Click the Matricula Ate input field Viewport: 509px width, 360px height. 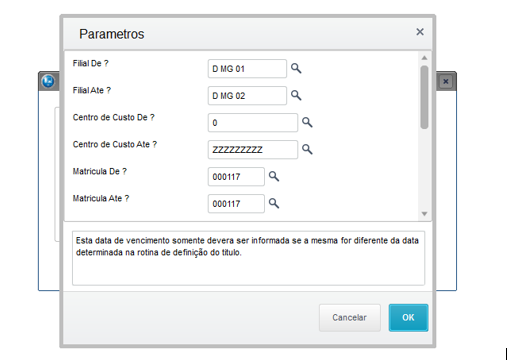[x=236, y=204]
